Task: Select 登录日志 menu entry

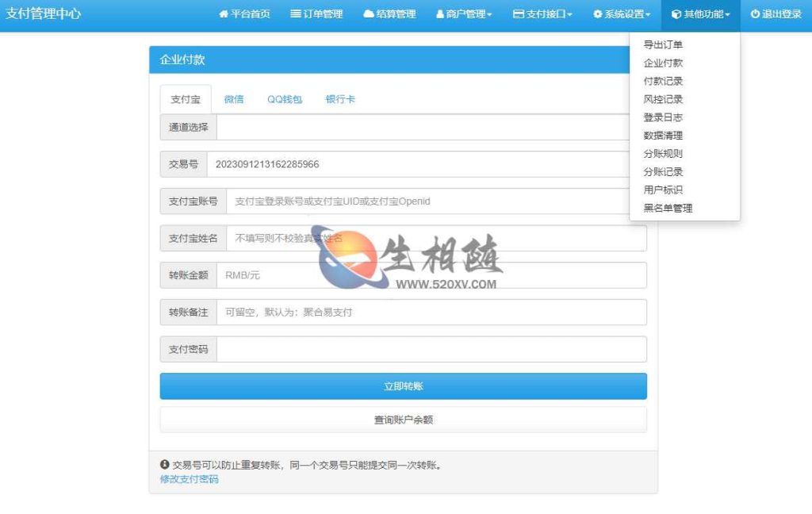Action: click(663, 117)
